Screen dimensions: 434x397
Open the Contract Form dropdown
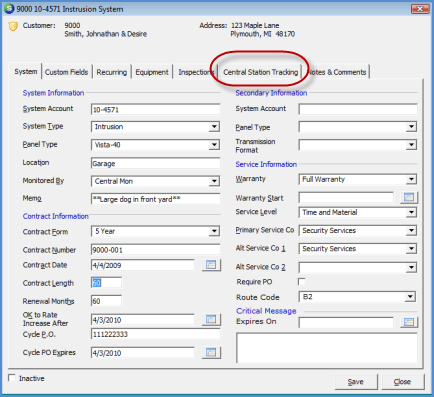point(214,231)
